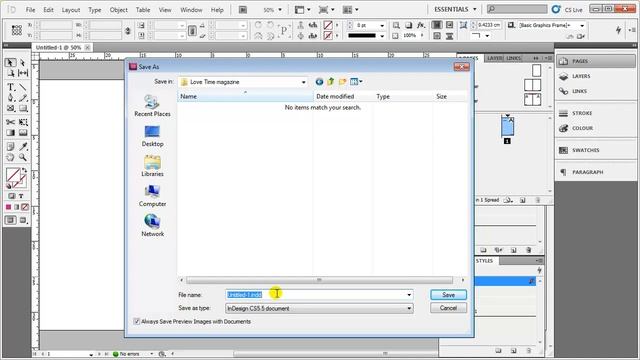This screenshot has width=640, height=360.
Task: Sort files by Name column
Action: pyautogui.click(x=245, y=96)
